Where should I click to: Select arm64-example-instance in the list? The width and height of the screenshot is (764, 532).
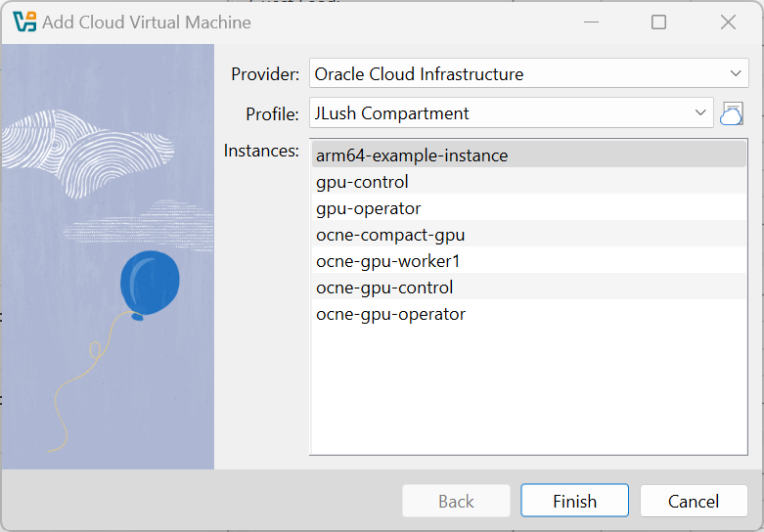point(412,155)
